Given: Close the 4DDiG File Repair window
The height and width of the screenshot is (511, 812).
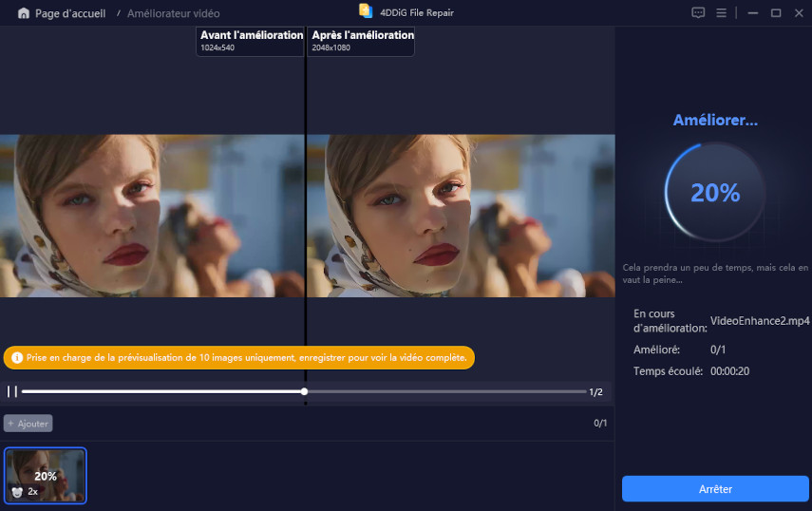Looking at the screenshot, I should (798, 13).
